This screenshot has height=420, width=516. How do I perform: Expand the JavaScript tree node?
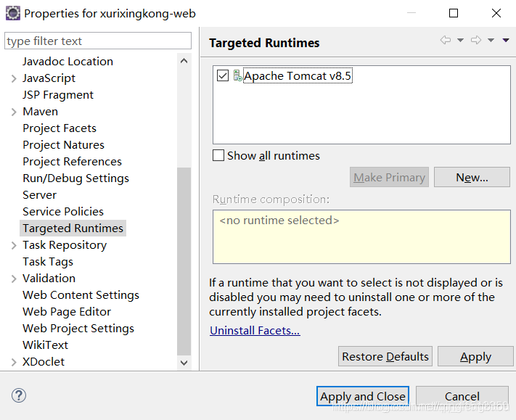[x=14, y=78]
